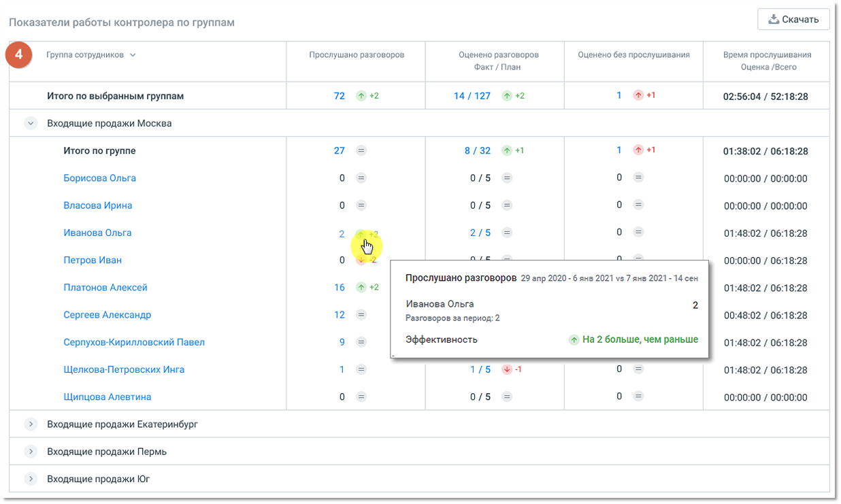Image resolution: width=841 pixels, height=504 pixels.
Task: Expand the Входящие продажи Екатеринбург group
Action: pyautogui.click(x=31, y=424)
